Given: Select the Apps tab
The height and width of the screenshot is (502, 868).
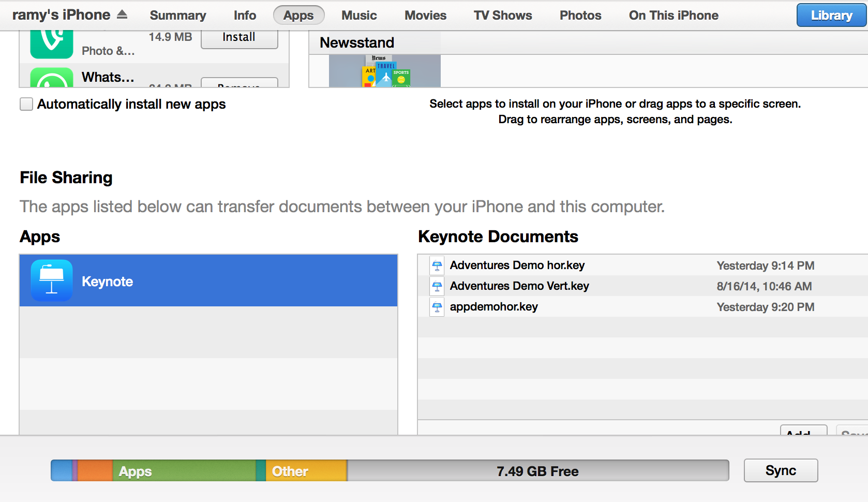Looking at the screenshot, I should pyautogui.click(x=298, y=16).
